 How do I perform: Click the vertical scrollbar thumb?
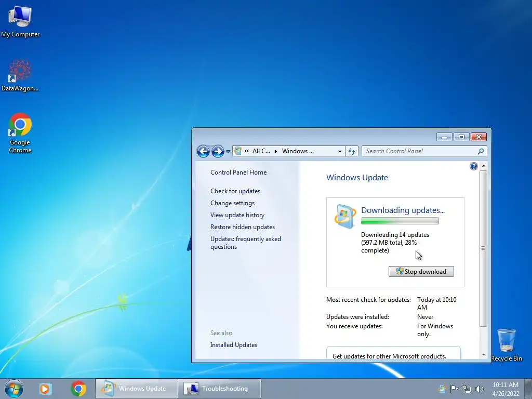(484, 248)
